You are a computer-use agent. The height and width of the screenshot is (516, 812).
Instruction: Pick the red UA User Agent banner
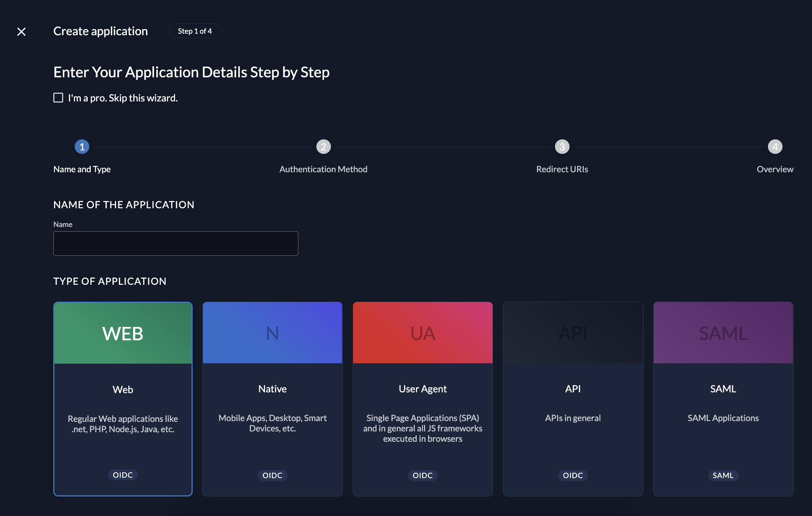(x=422, y=333)
